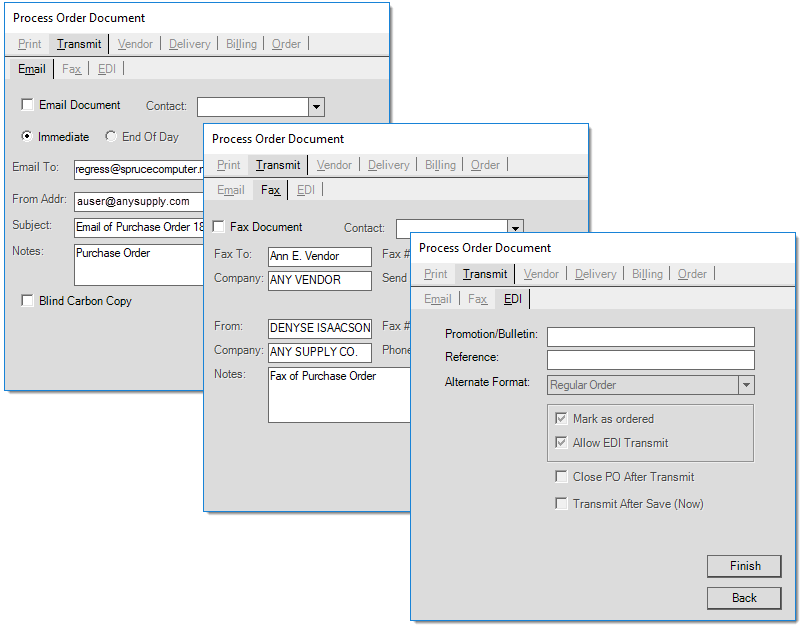Open Contact dropdown in Fax window

point(515,228)
